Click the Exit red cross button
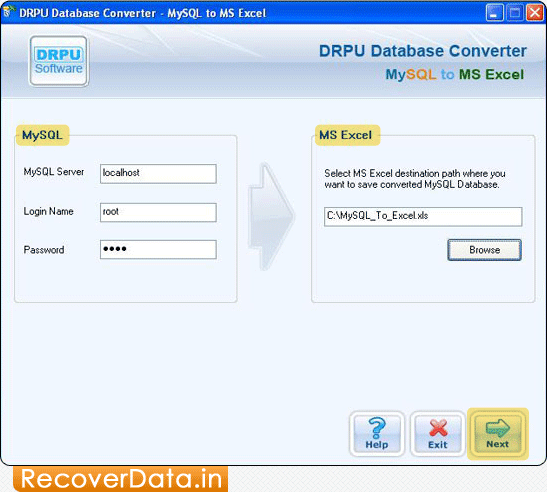The height and width of the screenshot is (492, 547). click(x=437, y=434)
